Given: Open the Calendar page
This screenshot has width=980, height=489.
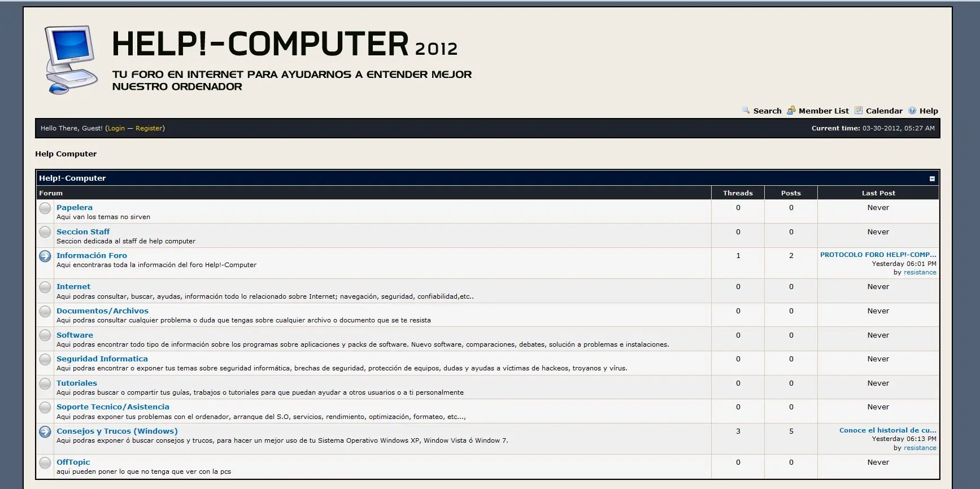Looking at the screenshot, I should coord(884,111).
